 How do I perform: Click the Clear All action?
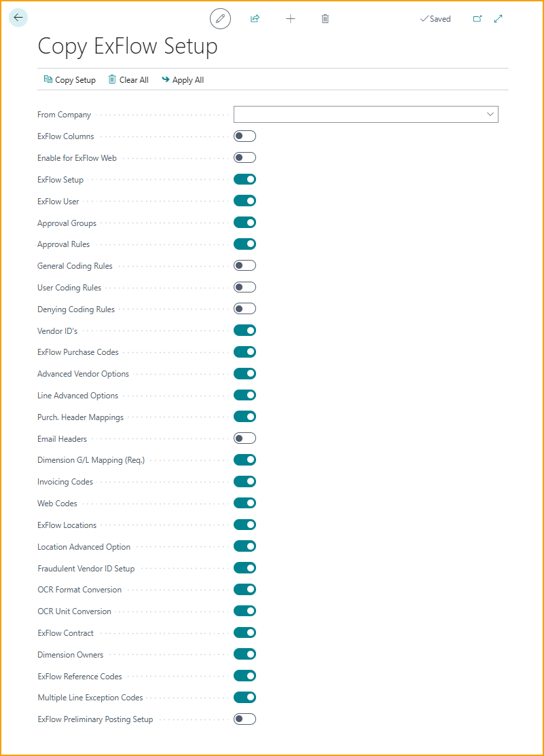click(x=128, y=80)
